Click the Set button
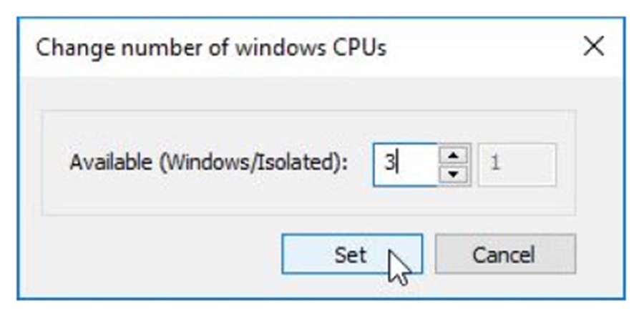The width and height of the screenshot is (644, 314). click(351, 254)
